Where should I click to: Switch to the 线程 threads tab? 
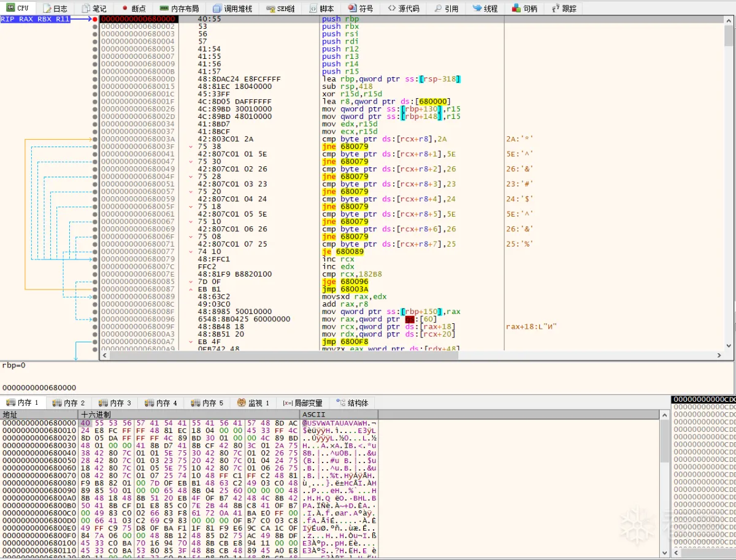485,9
